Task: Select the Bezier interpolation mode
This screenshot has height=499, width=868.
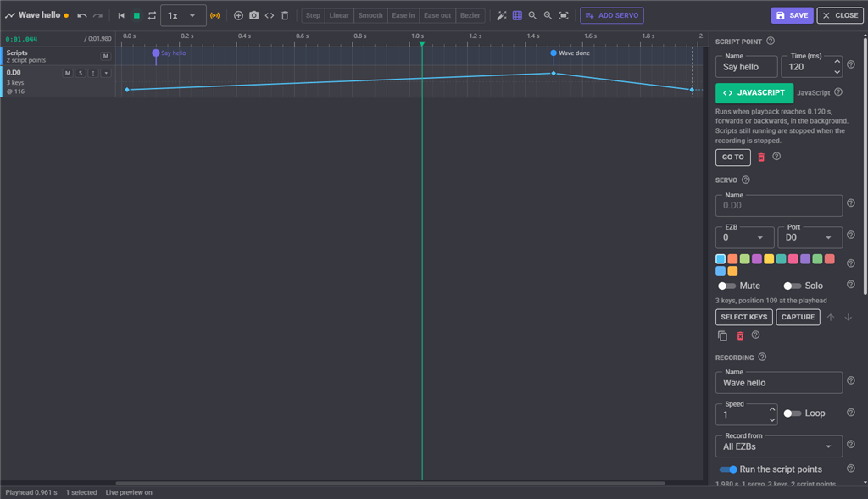Action: tap(470, 15)
